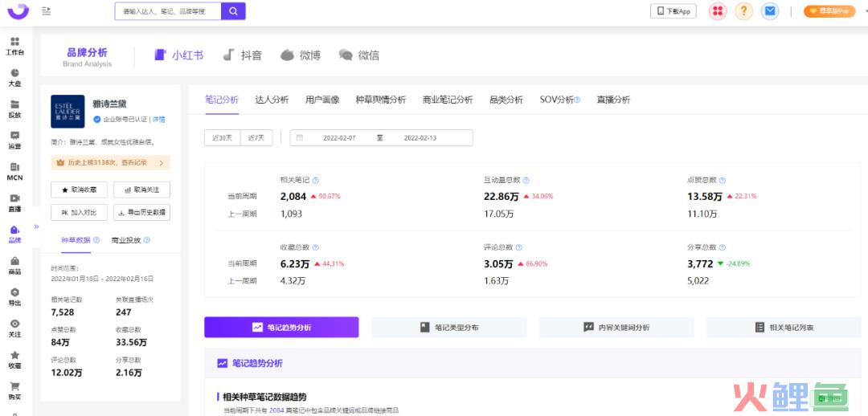This screenshot has height=416, width=868.
Task: Click the 取消收藏 button
Action: pyautogui.click(x=79, y=190)
